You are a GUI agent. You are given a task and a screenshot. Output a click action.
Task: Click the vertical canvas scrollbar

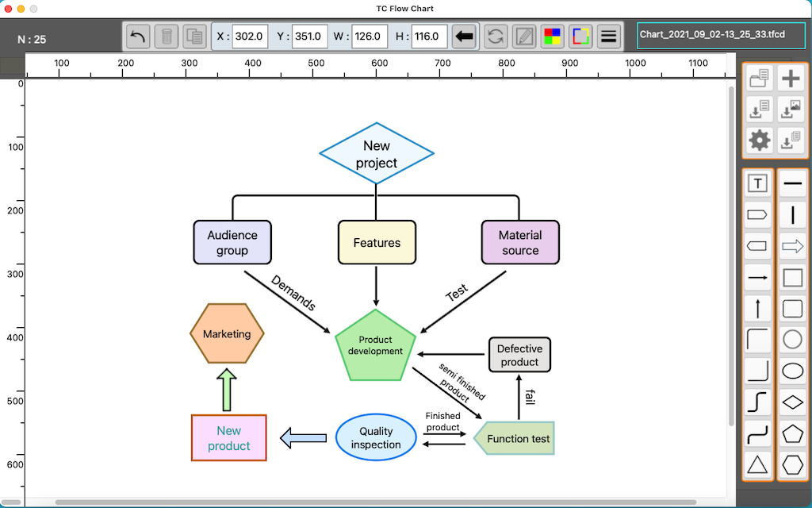731,254
